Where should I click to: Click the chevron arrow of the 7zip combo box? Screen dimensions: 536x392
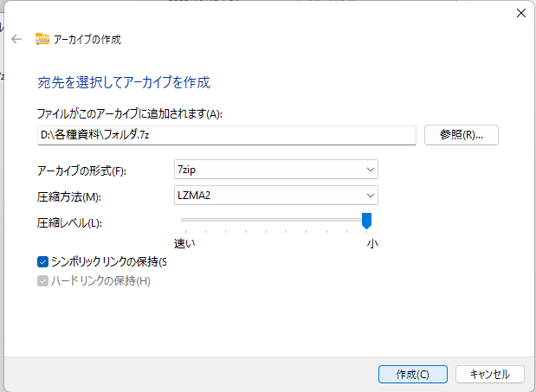point(370,170)
